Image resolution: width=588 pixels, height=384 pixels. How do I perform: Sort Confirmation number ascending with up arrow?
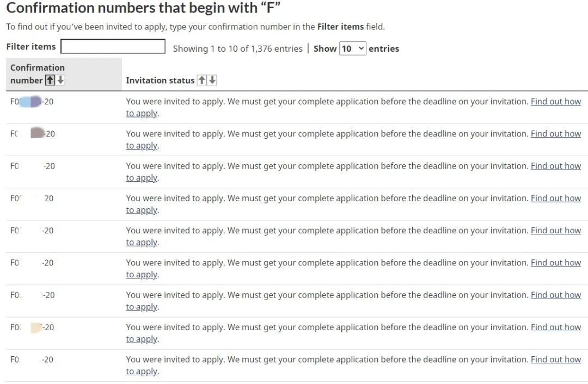click(50, 80)
